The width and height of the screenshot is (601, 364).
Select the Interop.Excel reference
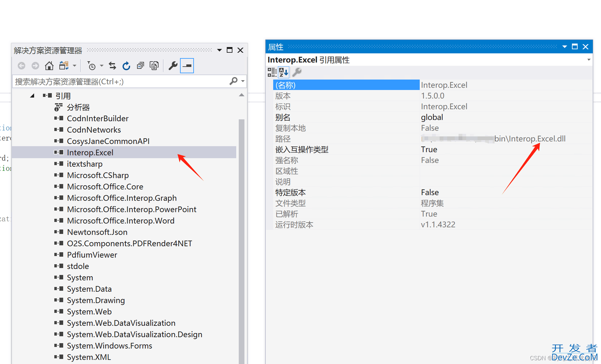[x=90, y=152]
